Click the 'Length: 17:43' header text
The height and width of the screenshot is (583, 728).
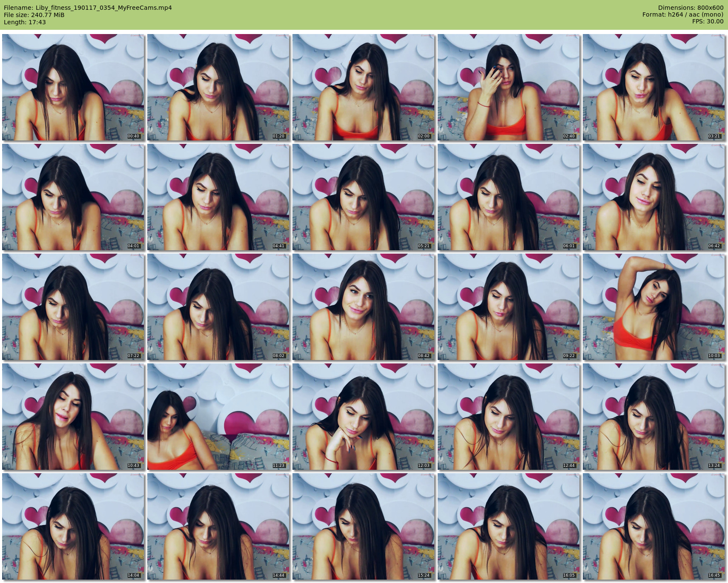pos(25,22)
